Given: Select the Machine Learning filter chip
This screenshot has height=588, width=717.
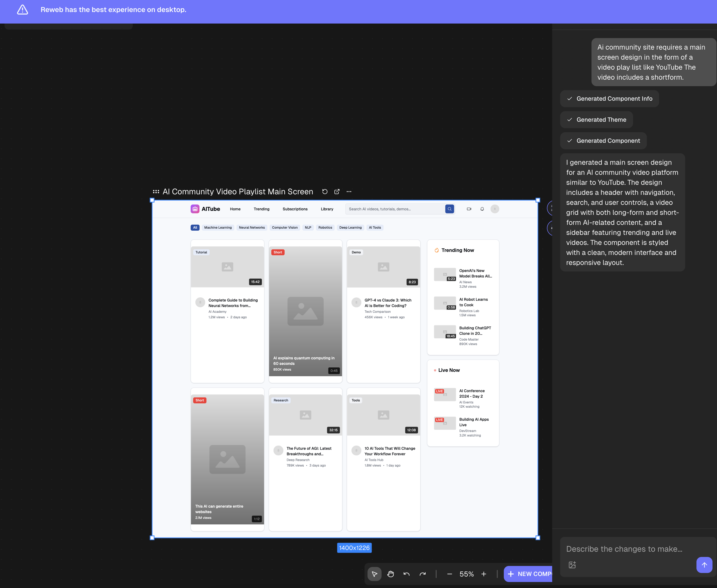Looking at the screenshot, I should 218,228.
